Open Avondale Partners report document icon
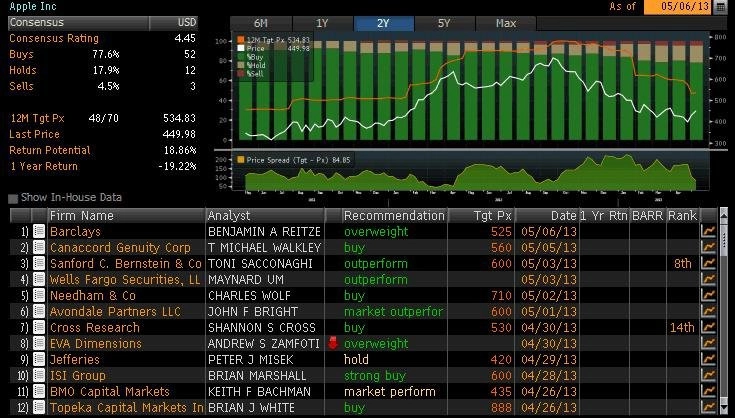The width and height of the screenshot is (735, 418). pos(39,311)
